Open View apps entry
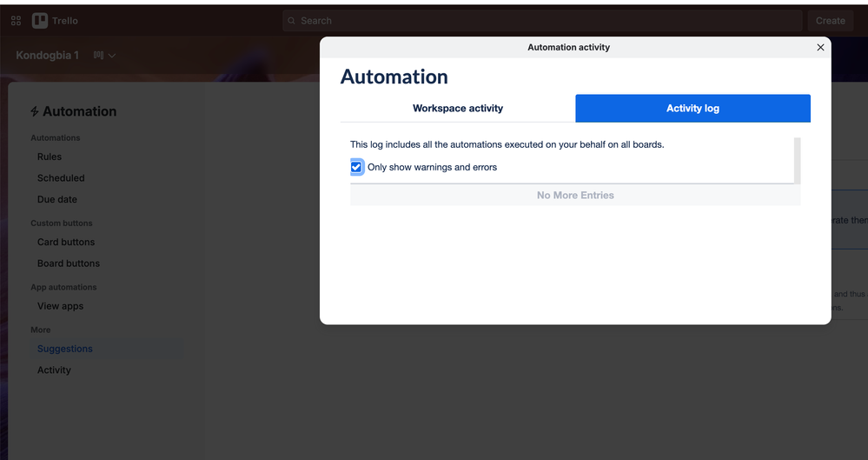The image size is (868, 460). (60, 306)
